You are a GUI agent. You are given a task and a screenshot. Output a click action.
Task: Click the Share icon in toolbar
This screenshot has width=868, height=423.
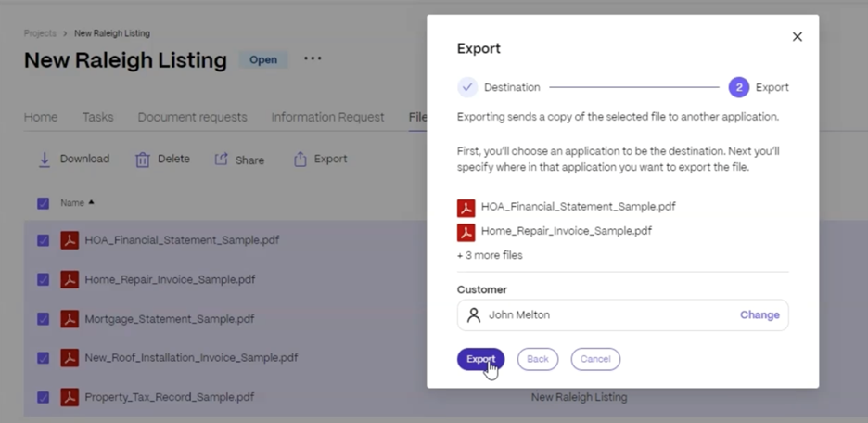[x=222, y=160]
